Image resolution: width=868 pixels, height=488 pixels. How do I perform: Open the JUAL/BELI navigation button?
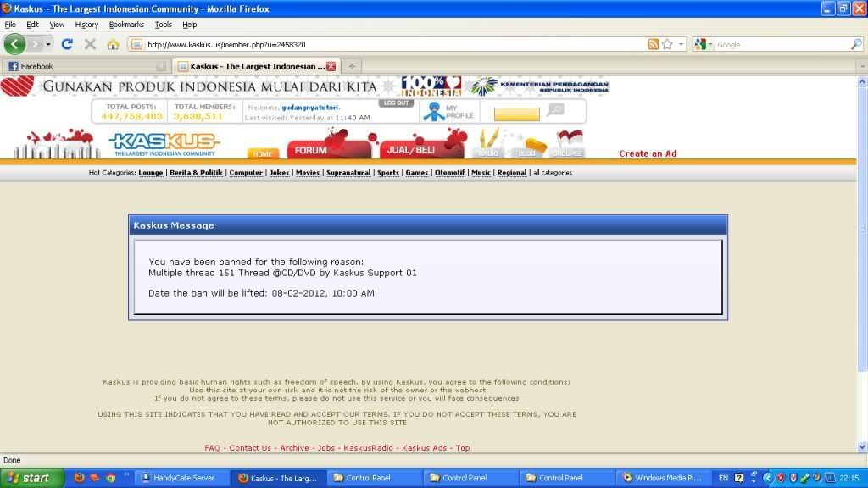pyautogui.click(x=421, y=149)
